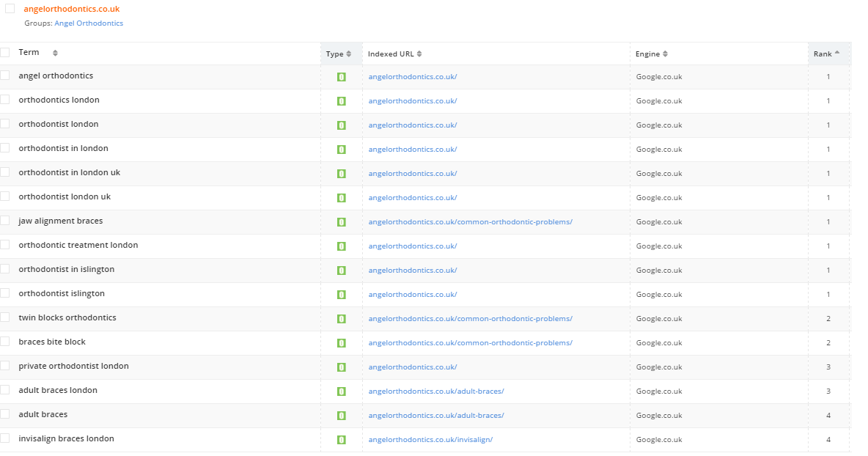Click the angelorthodontics.co.uk domain title
The height and width of the screenshot is (456, 868).
[71, 9]
